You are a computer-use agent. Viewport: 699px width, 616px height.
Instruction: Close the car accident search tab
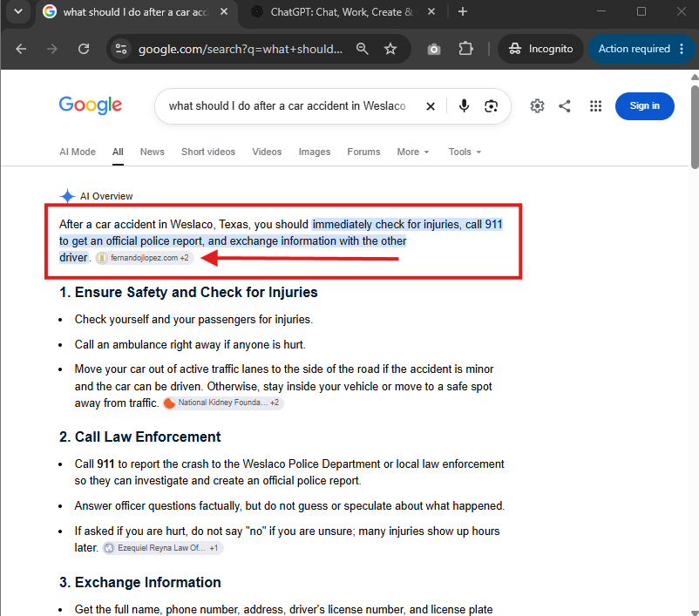[224, 12]
